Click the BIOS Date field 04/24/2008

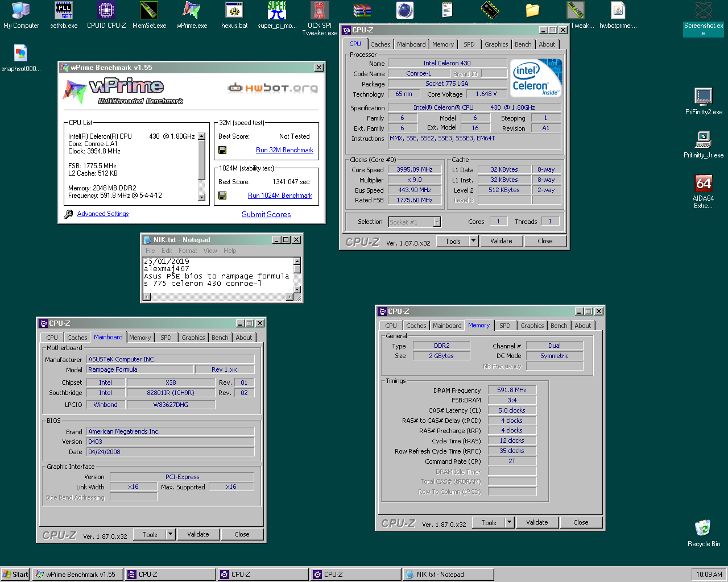click(x=170, y=452)
